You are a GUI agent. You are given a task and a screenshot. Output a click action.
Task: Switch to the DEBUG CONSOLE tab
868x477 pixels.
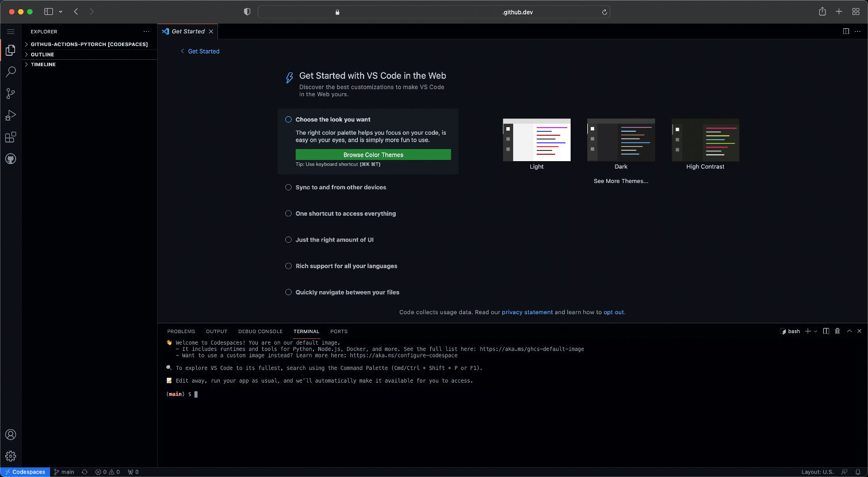pyautogui.click(x=261, y=331)
